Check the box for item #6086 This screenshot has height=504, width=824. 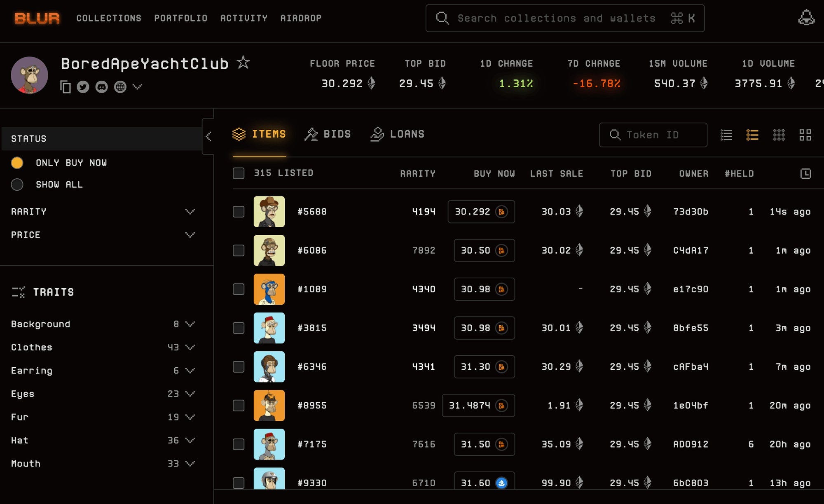tap(239, 250)
